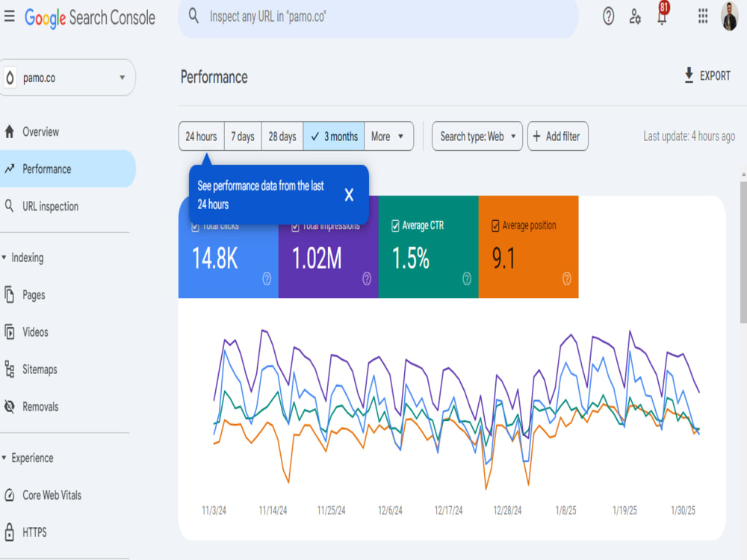
Task: Select the 3 months date range
Action: click(334, 136)
